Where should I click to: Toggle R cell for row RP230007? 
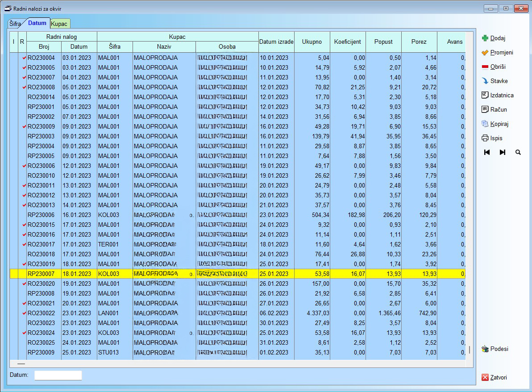pyautogui.click(x=22, y=274)
